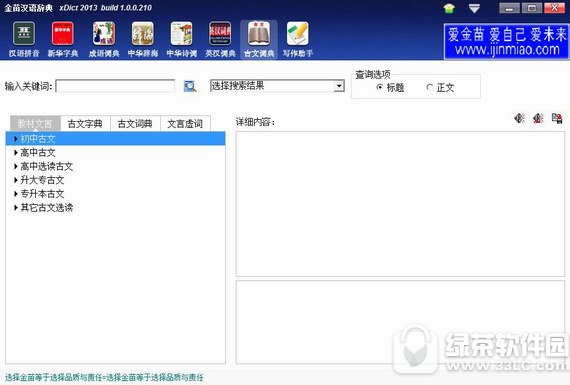This screenshot has height=385, width=570.
Task: Click inside the 详细内容 text area
Action: [400, 204]
